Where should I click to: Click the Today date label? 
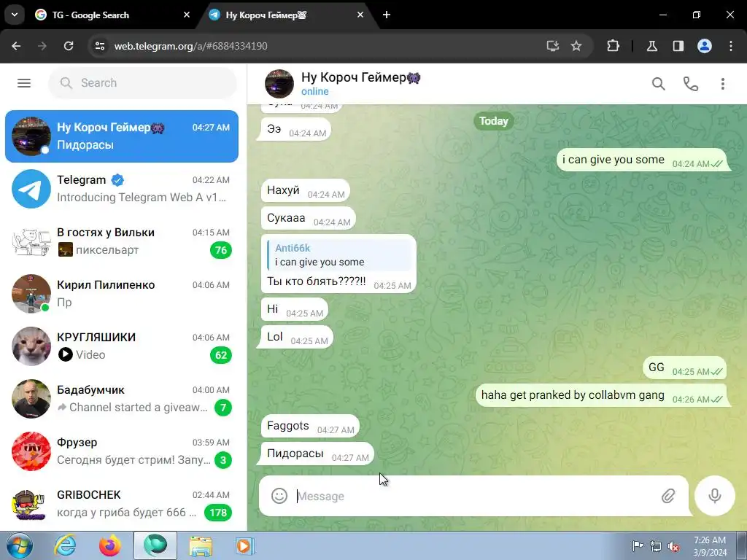[x=494, y=121]
